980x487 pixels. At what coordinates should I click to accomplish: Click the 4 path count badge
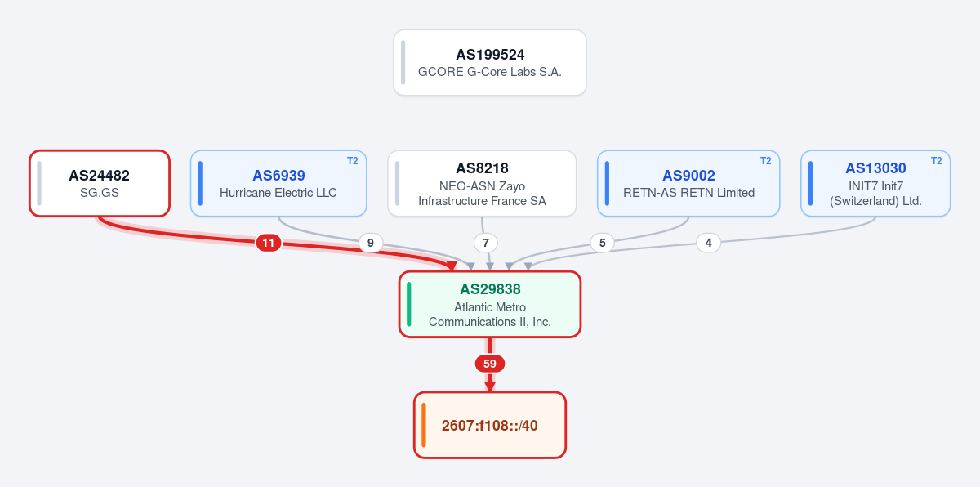click(x=709, y=243)
